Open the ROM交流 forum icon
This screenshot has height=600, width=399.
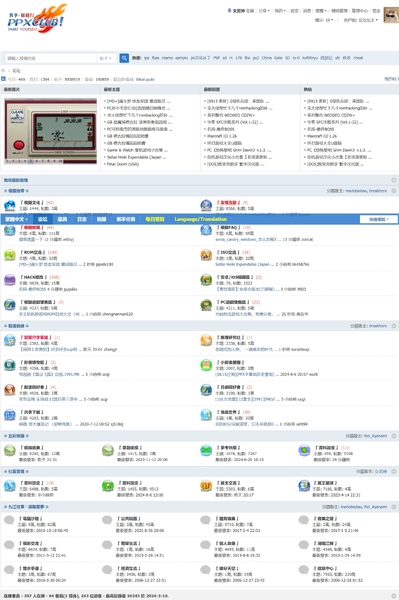pos(10,255)
